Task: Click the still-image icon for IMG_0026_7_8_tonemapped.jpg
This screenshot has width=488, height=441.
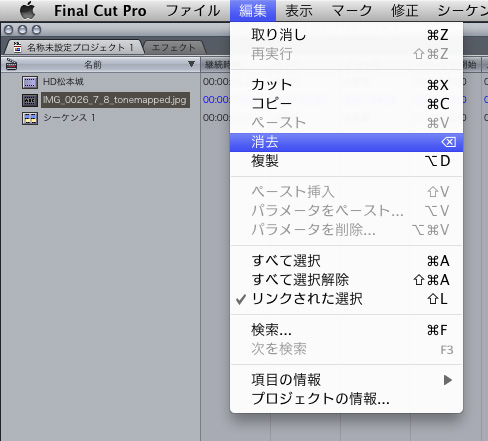Action: 30,100
